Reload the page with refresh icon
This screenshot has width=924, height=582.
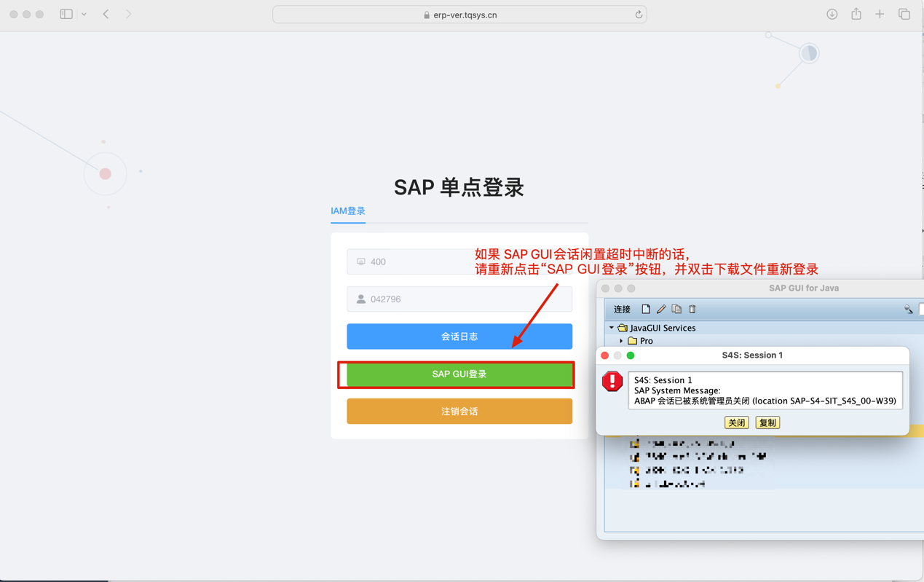pyautogui.click(x=639, y=15)
